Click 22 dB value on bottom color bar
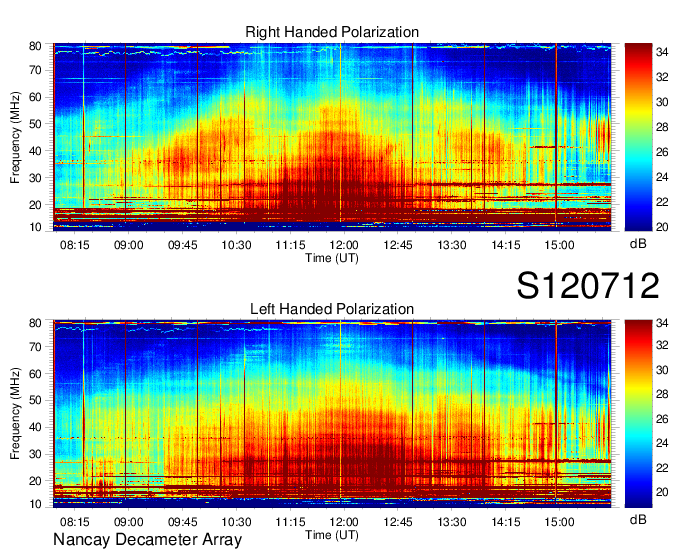Image resolution: width=680 pixels, height=552 pixels. [662, 467]
